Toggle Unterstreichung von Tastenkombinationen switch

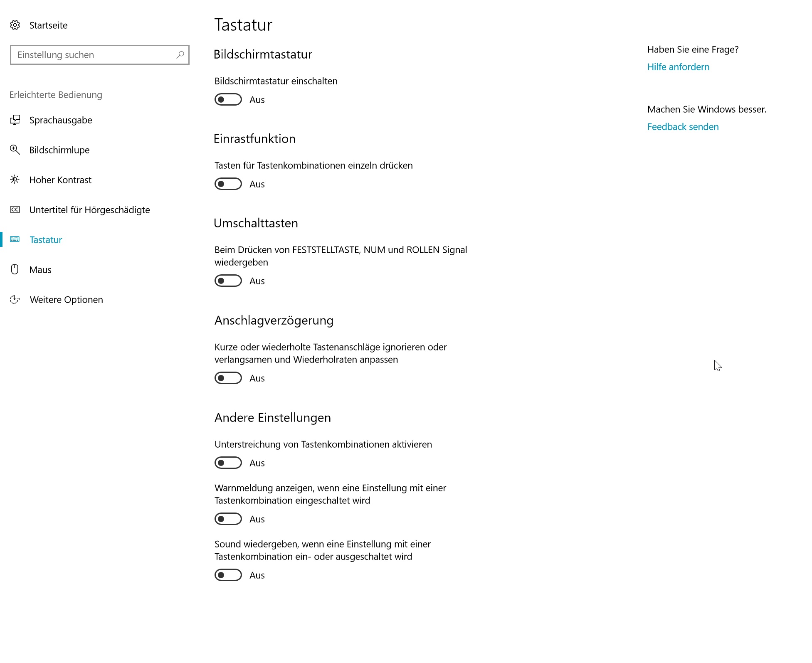pos(228,463)
